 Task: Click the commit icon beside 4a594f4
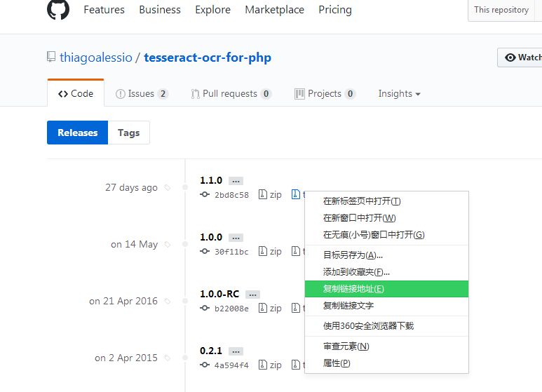tap(205, 365)
